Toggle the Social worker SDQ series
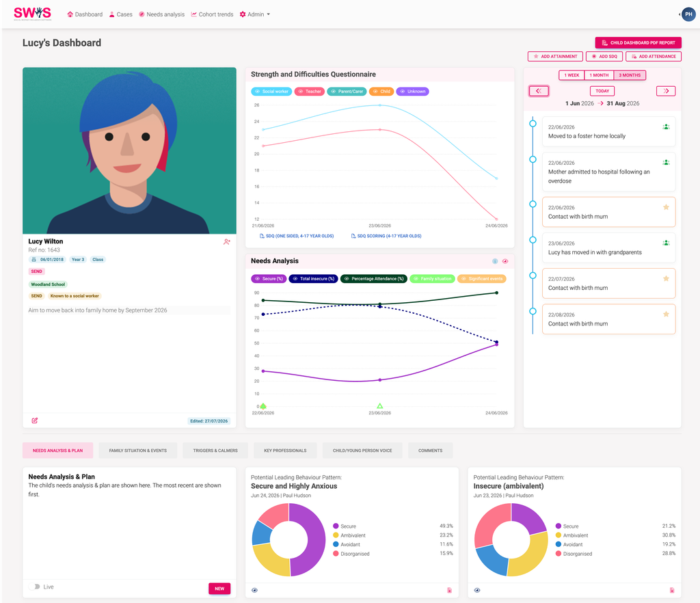The width and height of the screenshot is (700, 603). pos(271,92)
